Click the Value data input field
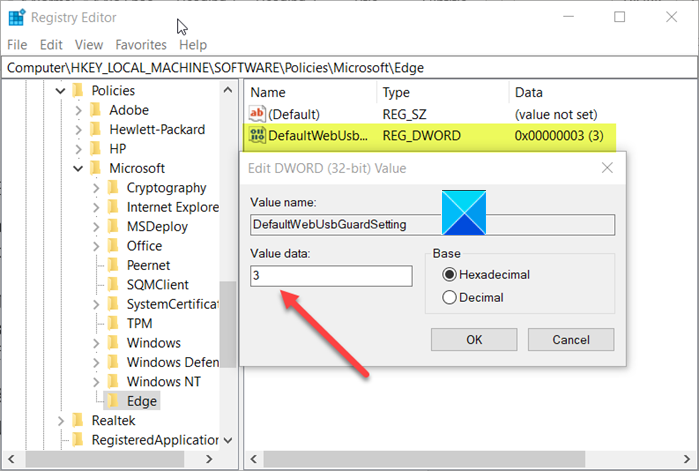The height and width of the screenshot is (471, 699). (331, 276)
